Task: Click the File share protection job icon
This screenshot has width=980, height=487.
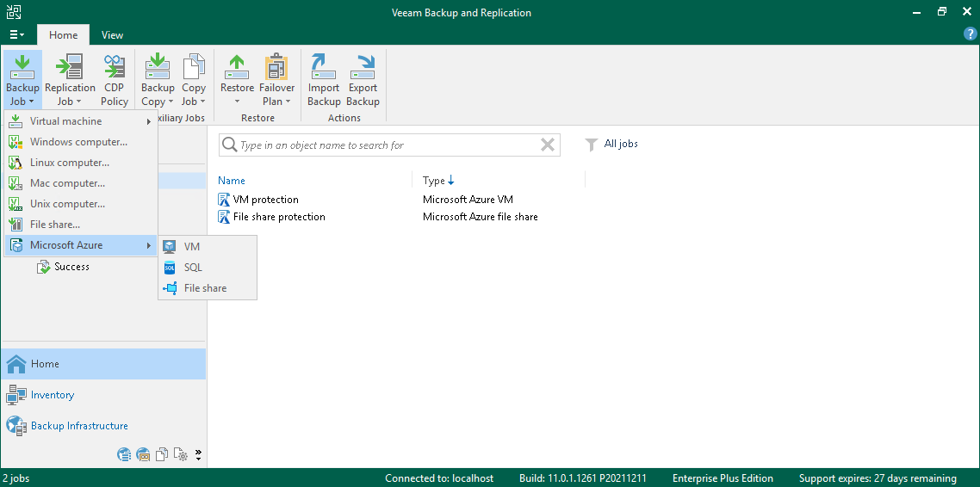Action: 224,217
